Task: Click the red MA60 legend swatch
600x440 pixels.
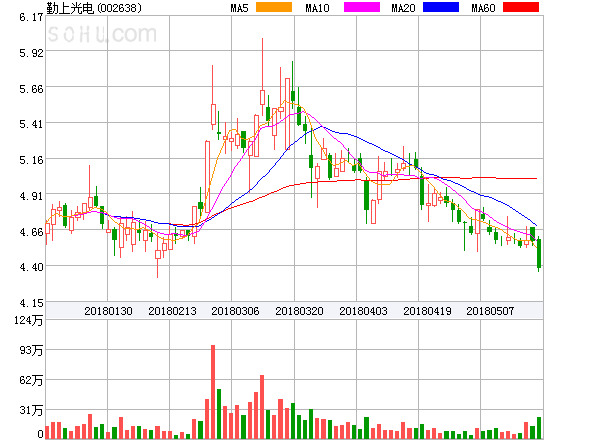Action: [x=521, y=7]
